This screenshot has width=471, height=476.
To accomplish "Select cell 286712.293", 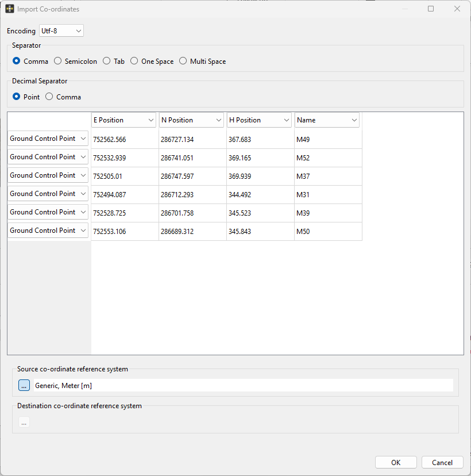I will click(192, 194).
